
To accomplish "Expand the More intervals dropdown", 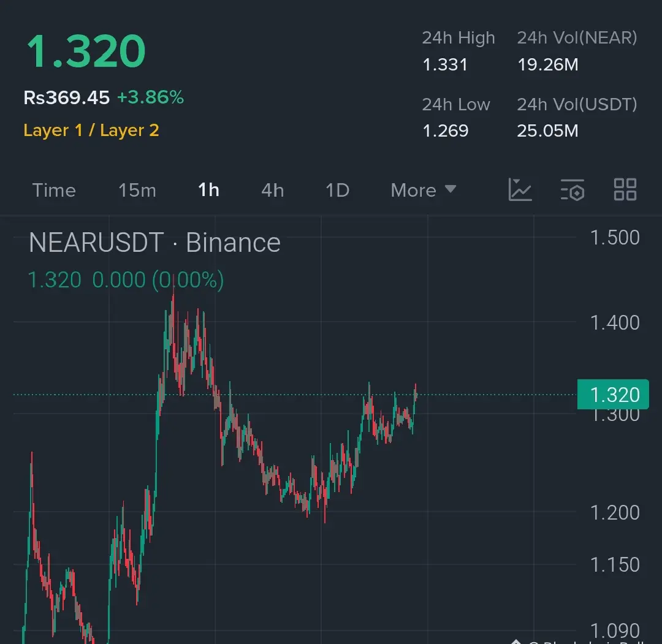I will (x=424, y=191).
